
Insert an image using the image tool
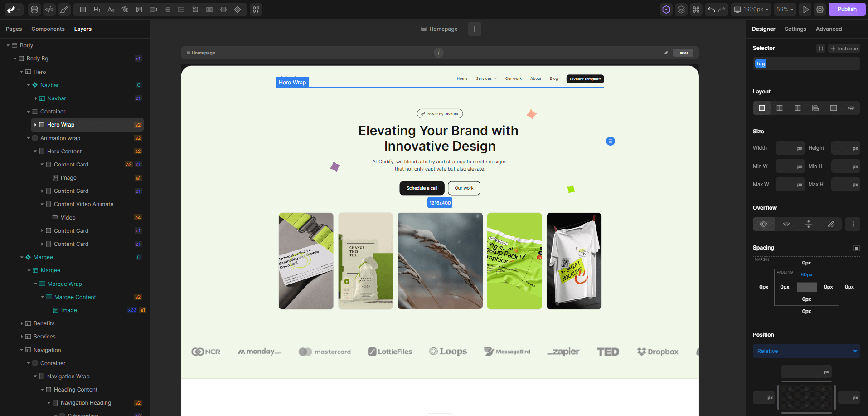pyautogui.click(x=139, y=10)
